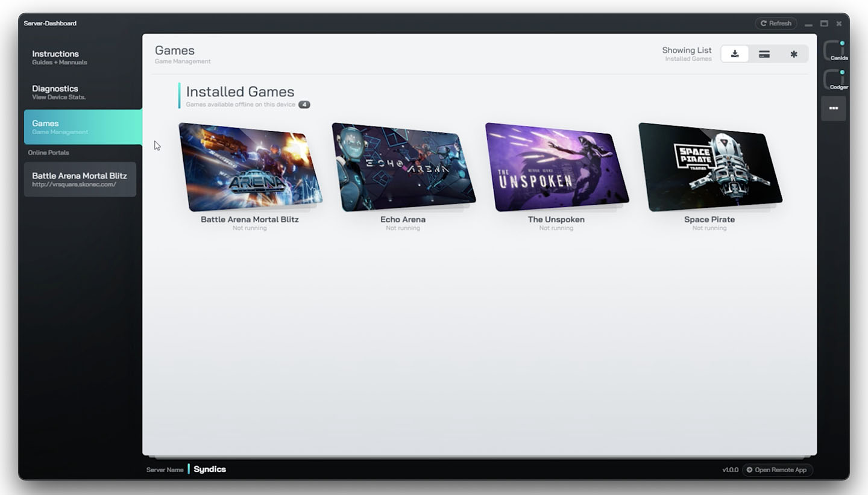Click The Unspoken title text
The image size is (868, 495).
(556, 219)
